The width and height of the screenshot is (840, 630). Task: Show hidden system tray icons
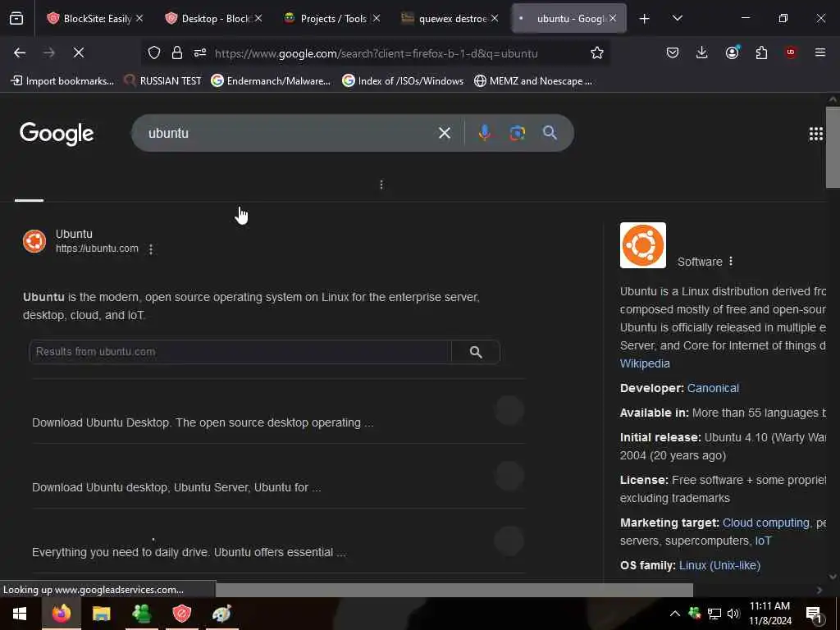674,614
